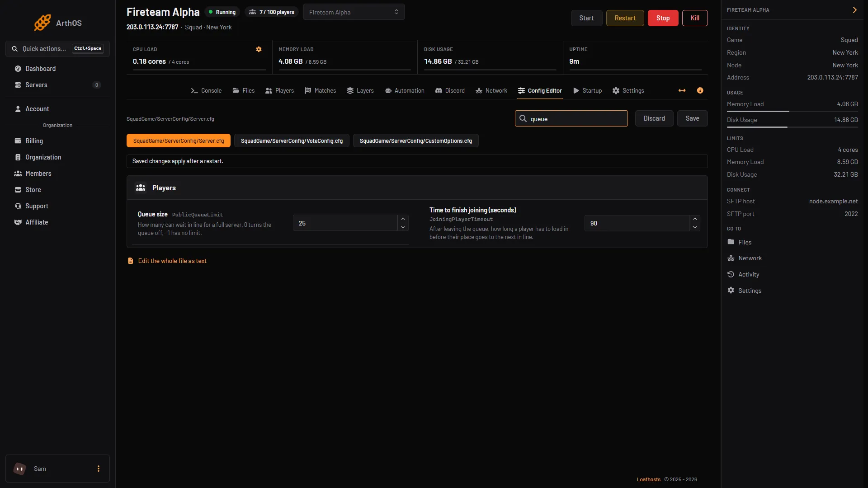This screenshot has width=868, height=488.
Task: Click the queue search field
Action: pyautogui.click(x=571, y=118)
